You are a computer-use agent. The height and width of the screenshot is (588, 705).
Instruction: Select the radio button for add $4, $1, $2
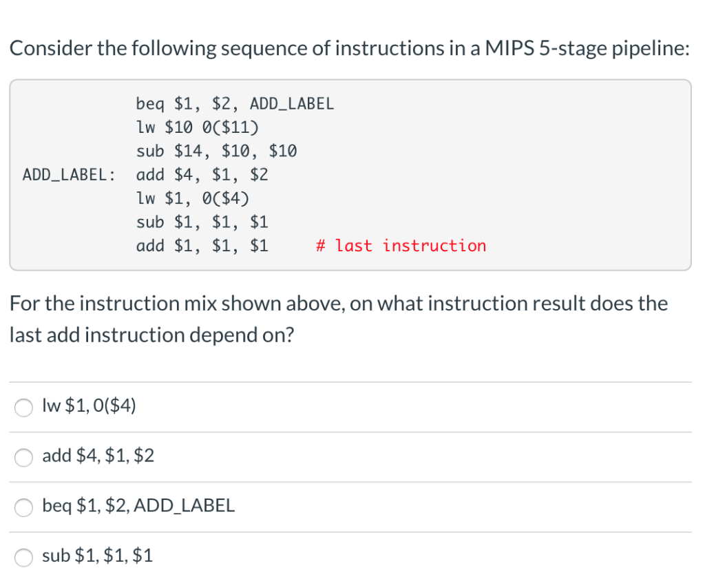coord(23,457)
